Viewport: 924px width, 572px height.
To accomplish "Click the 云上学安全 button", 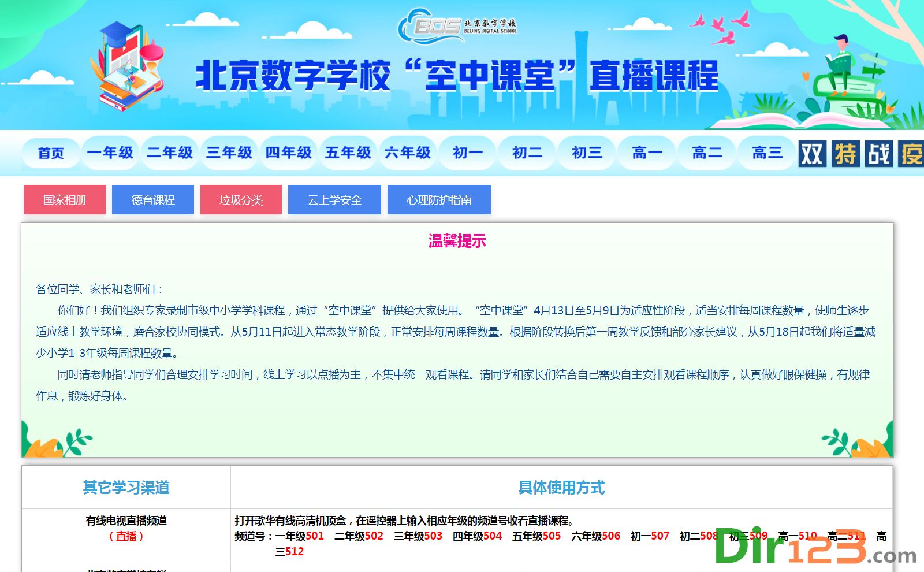I will point(334,199).
